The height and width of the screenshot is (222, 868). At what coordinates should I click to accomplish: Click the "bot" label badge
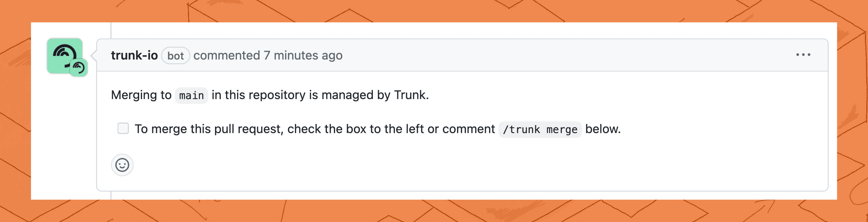tap(176, 56)
